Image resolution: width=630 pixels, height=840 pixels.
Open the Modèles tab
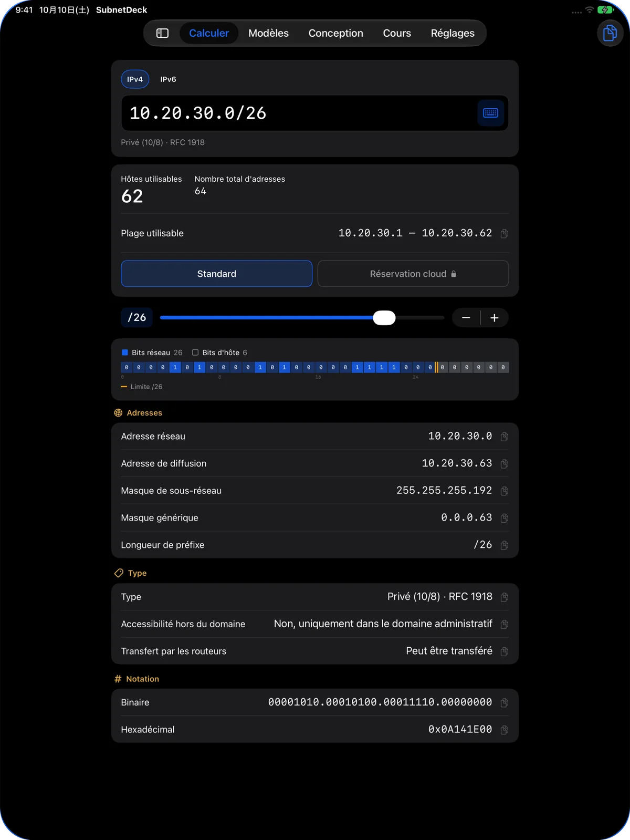(x=268, y=33)
